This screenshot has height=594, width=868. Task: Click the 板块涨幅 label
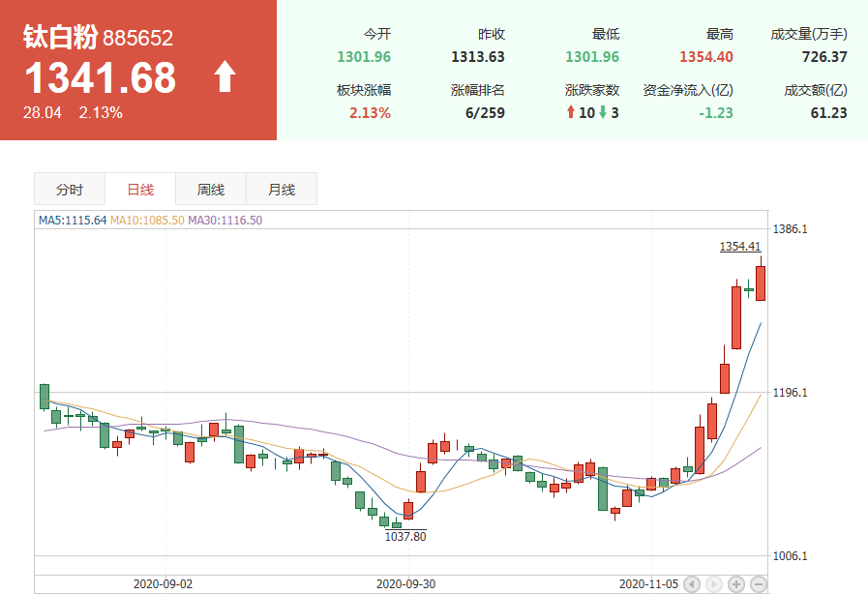364,90
